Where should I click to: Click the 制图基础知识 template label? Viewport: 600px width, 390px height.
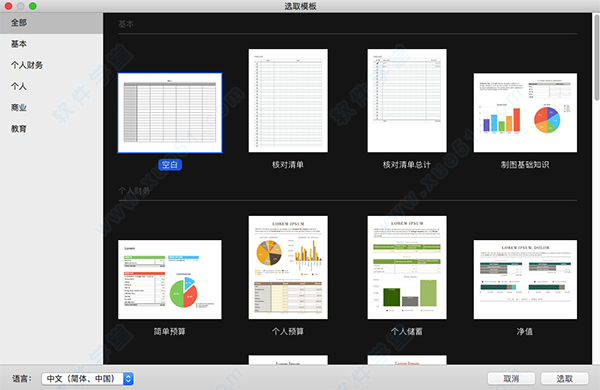pos(525,165)
